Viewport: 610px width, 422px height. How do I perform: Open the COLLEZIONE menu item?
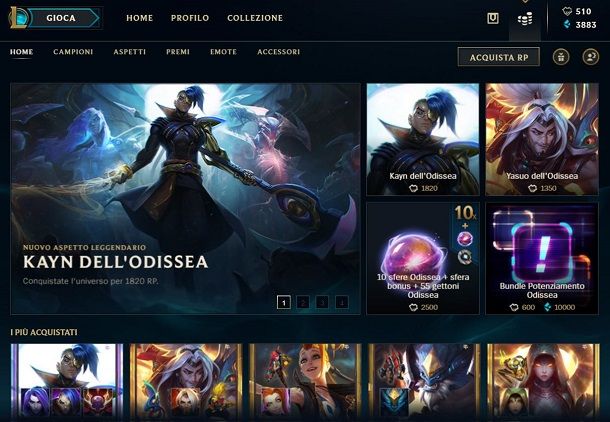click(255, 18)
